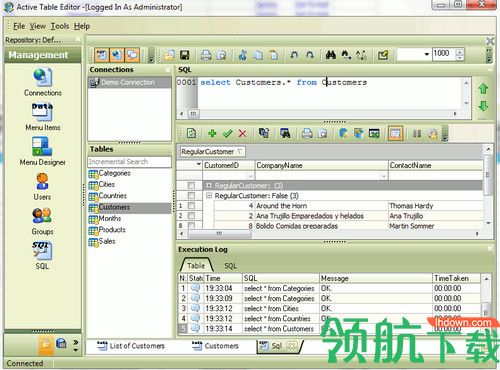
Task: Expand the selected RegularCustomer group
Action: [209, 185]
